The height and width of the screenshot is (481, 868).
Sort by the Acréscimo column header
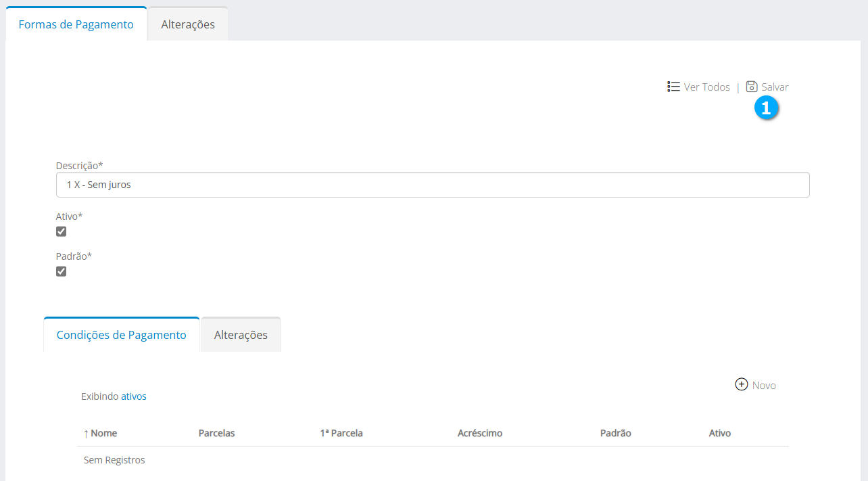[x=480, y=433]
